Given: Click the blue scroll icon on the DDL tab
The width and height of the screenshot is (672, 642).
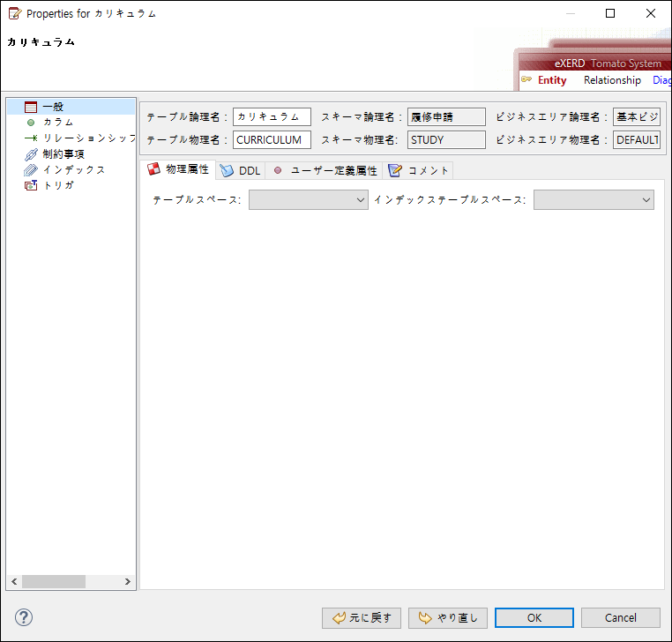Looking at the screenshot, I should [x=227, y=170].
